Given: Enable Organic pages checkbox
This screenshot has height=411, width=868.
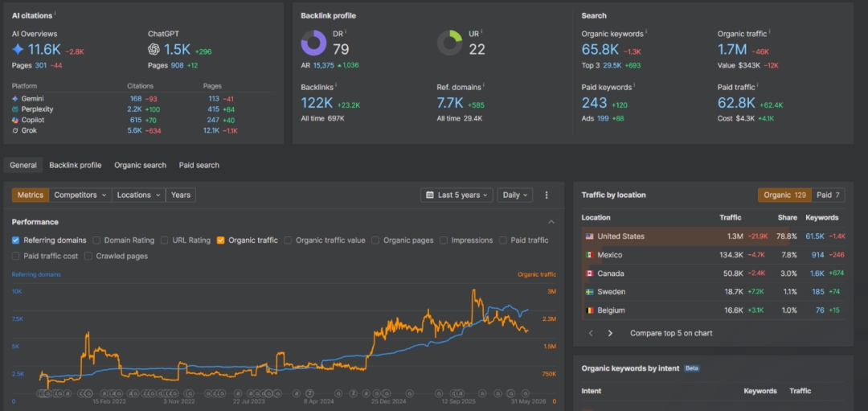Looking at the screenshot, I should (375, 240).
